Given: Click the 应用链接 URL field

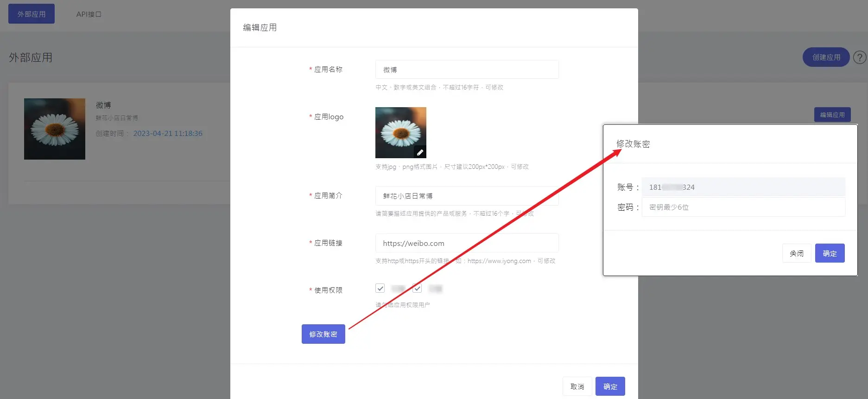Looking at the screenshot, I should tap(467, 243).
